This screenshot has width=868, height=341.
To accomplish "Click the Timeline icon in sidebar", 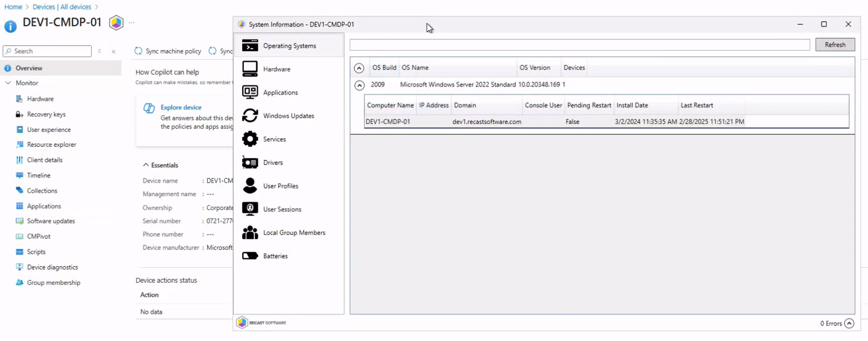I will coord(20,175).
